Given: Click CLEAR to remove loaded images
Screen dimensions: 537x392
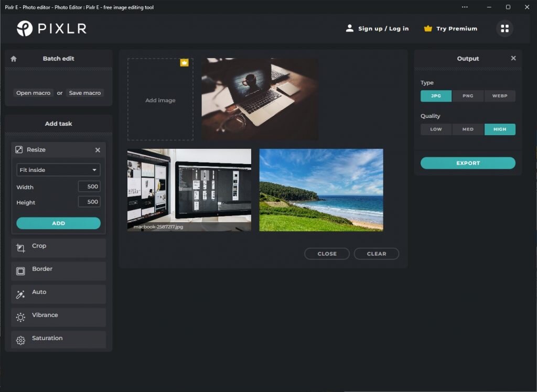Looking at the screenshot, I should tap(376, 253).
